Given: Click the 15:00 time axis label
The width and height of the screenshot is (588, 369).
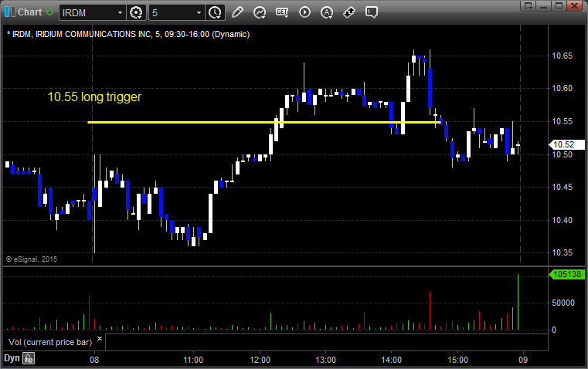Looking at the screenshot, I should (x=457, y=360).
